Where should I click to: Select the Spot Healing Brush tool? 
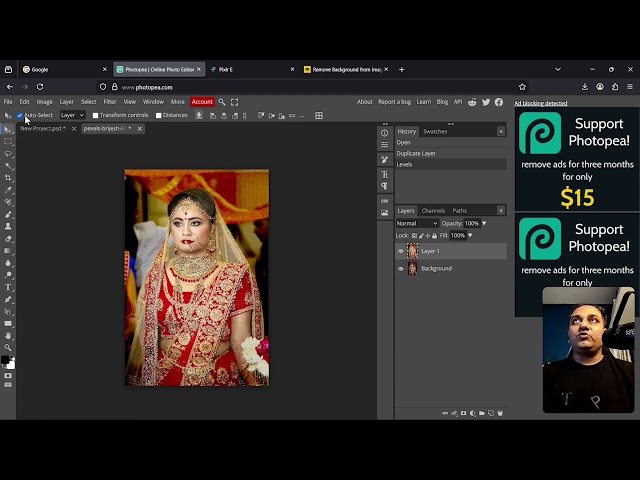point(8,202)
